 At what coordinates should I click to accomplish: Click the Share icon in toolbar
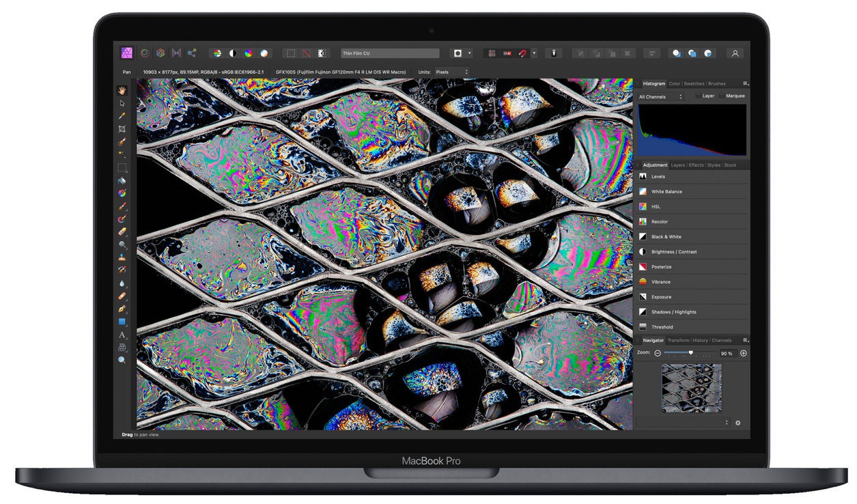[192, 53]
